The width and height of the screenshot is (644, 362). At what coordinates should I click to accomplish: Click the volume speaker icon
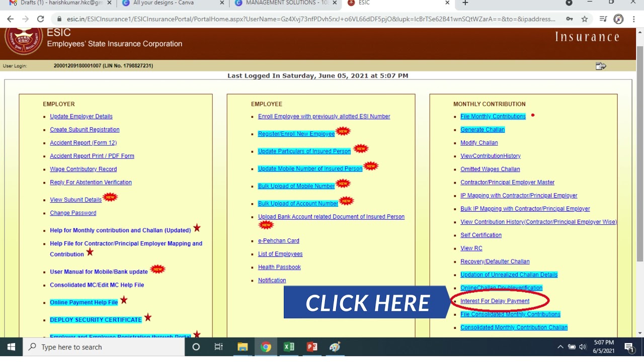583,347
